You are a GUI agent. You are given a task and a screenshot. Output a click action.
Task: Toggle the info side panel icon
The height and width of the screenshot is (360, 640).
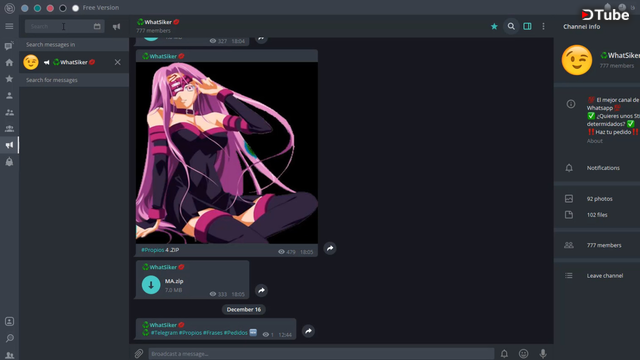[527, 27]
